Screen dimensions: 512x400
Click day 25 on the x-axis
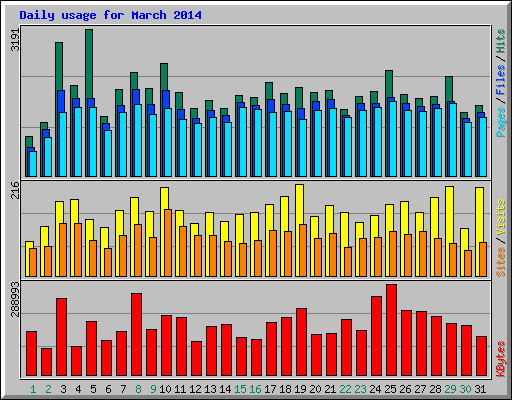[x=390, y=389]
